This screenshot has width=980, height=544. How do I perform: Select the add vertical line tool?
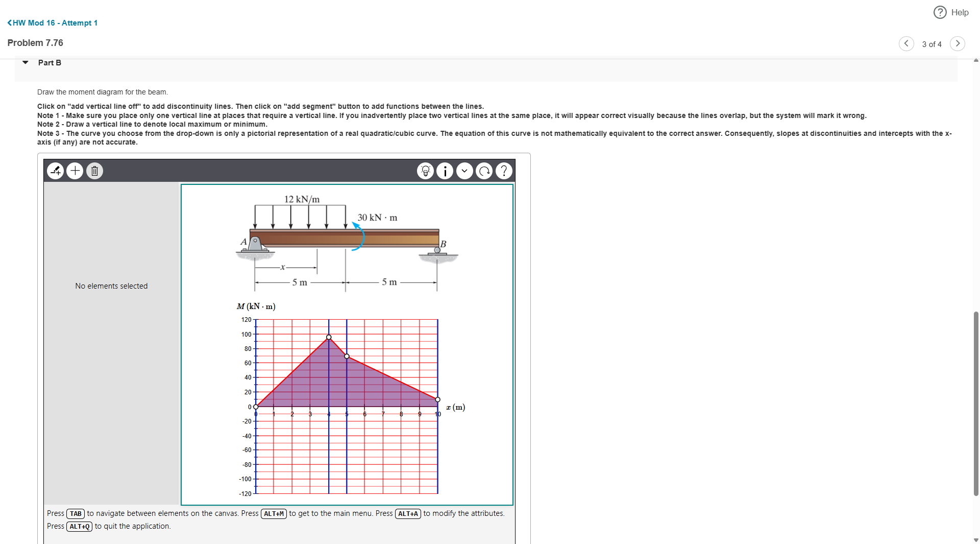(55, 171)
